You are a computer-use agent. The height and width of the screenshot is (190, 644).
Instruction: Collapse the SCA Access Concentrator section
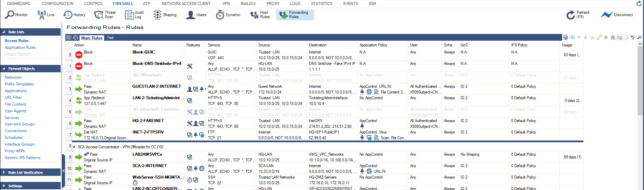(x=74, y=147)
